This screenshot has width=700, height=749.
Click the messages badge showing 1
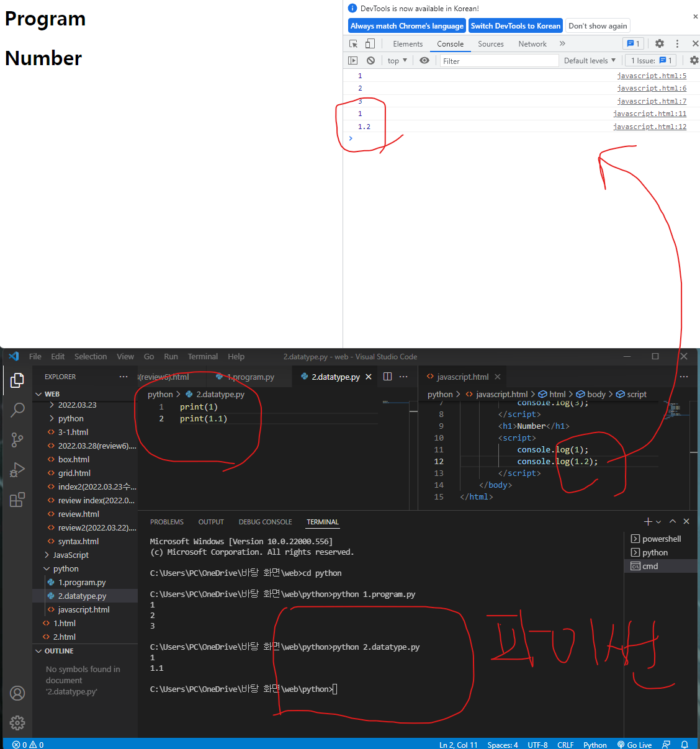click(633, 43)
